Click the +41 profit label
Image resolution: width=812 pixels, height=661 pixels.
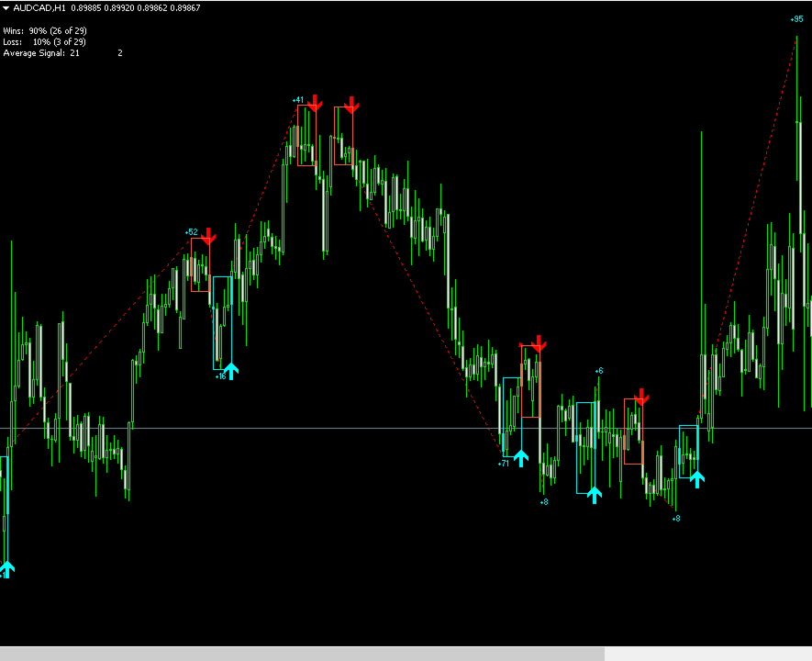[x=298, y=100]
